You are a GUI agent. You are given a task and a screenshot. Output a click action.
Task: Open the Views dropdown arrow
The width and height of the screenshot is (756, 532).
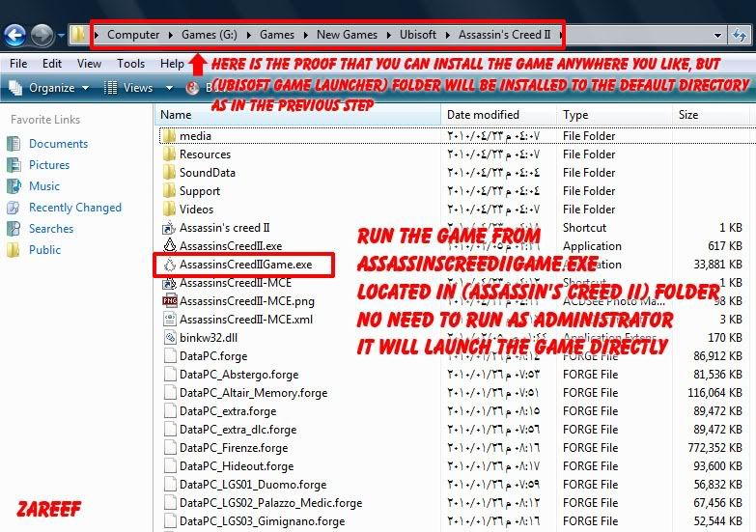click(x=169, y=88)
